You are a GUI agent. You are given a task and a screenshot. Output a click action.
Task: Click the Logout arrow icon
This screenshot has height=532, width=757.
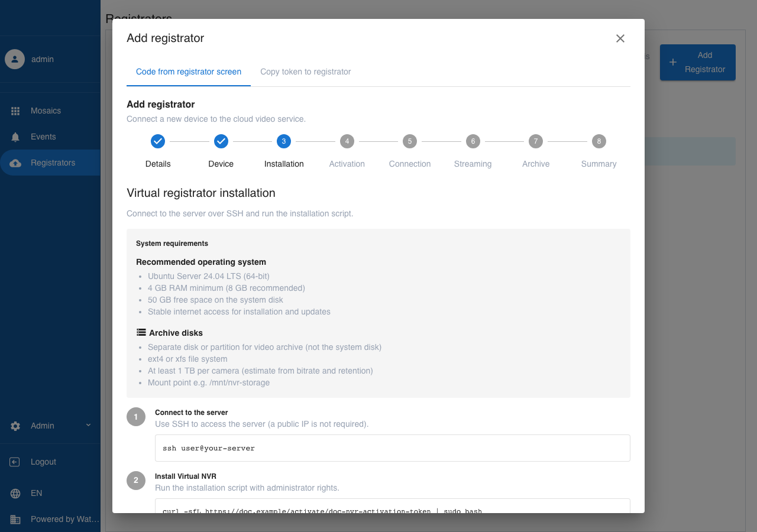[x=15, y=462]
